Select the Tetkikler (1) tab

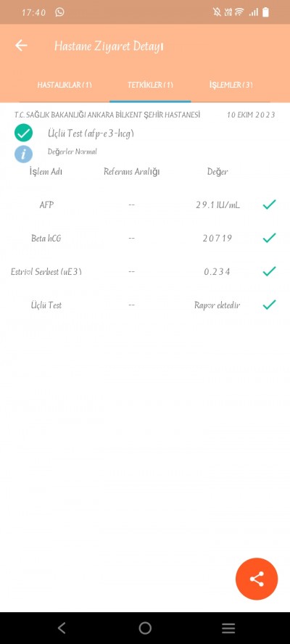pyautogui.click(x=150, y=85)
